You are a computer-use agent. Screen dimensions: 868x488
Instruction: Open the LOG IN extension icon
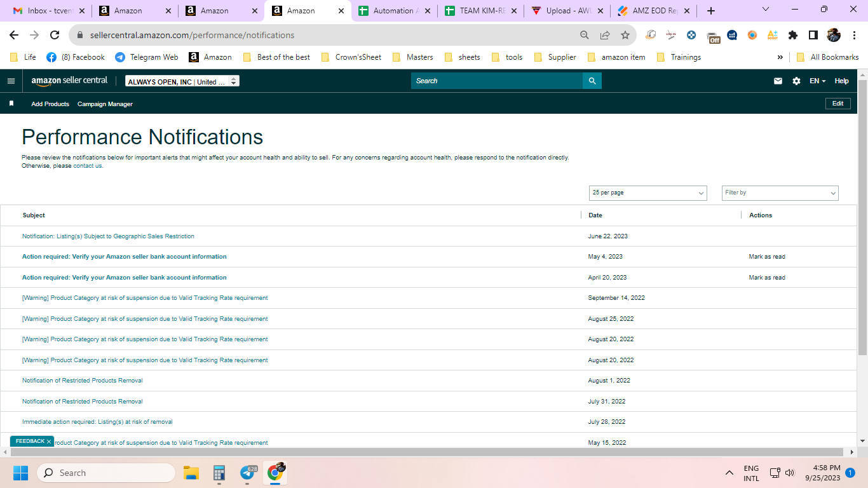pos(671,35)
